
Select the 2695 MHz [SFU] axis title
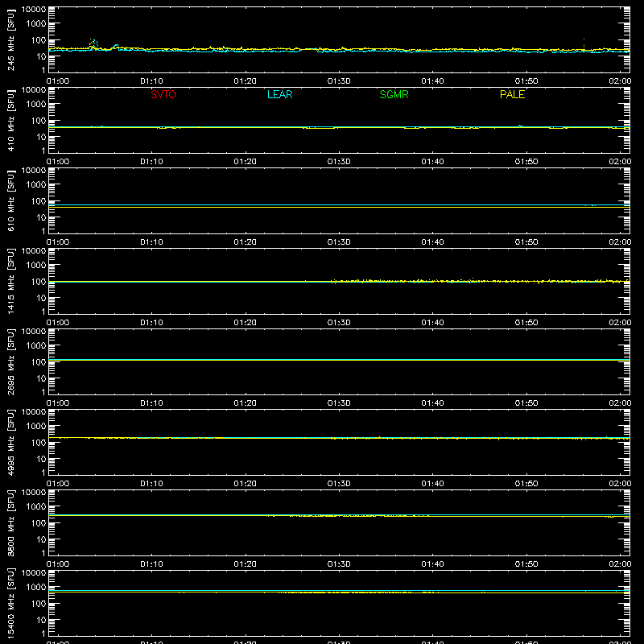tap(10, 361)
